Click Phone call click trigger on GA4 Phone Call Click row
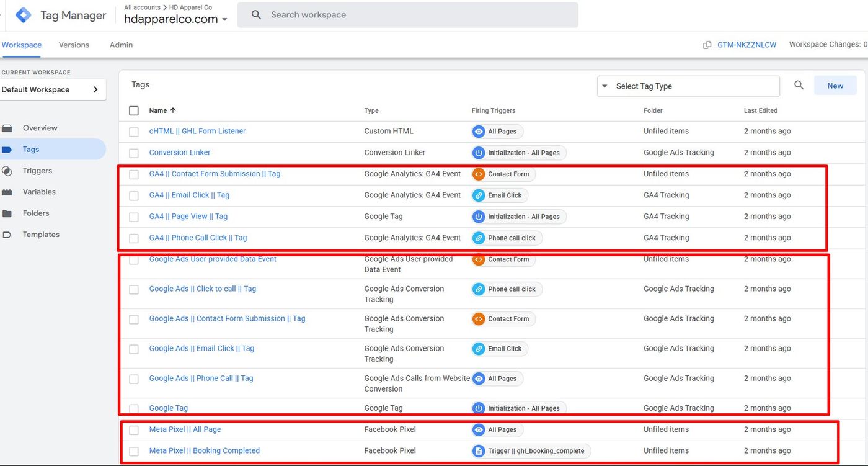Screen dimensions: 868x466 [507, 238]
